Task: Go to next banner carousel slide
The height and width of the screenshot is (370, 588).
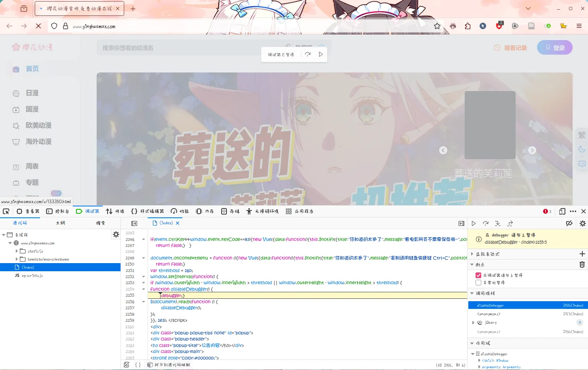Action: [x=532, y=150]
